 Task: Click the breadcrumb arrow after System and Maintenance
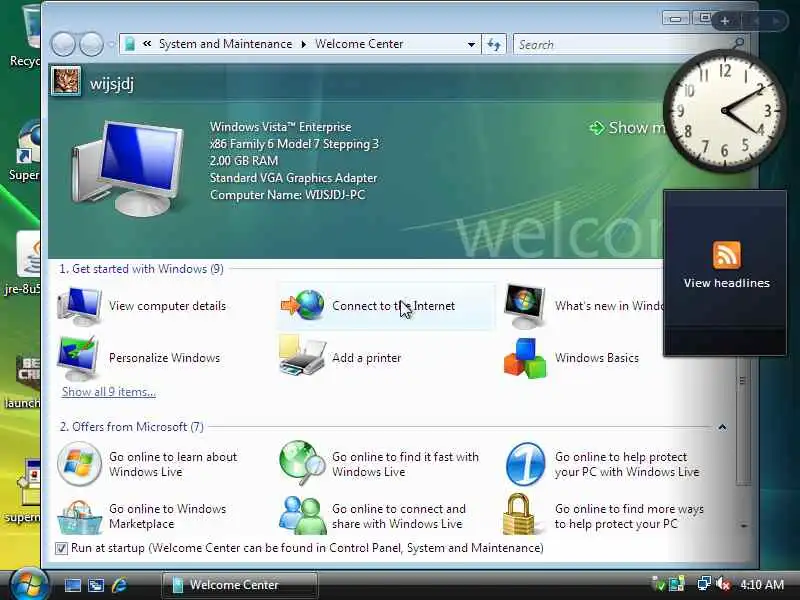[x=304, y=44]
